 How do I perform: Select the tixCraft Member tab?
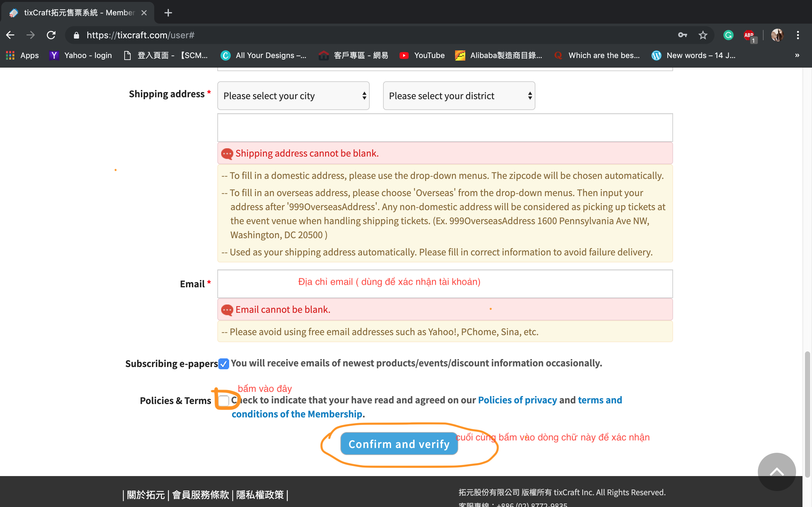tap(77, 13)
